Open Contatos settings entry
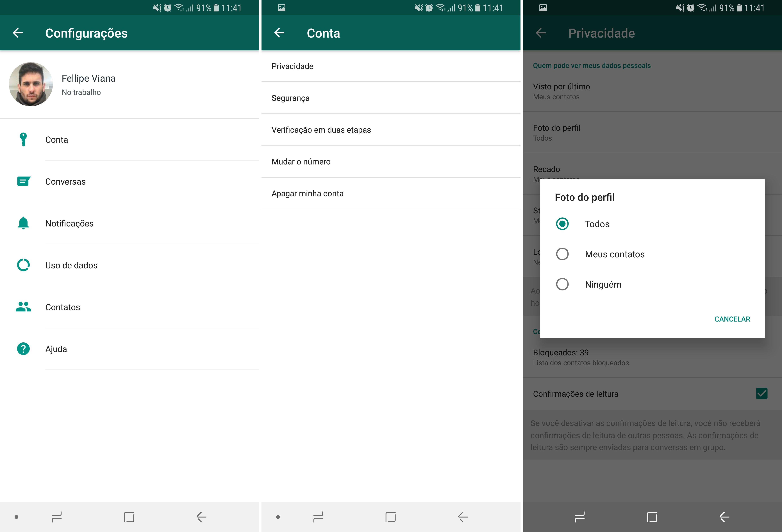This screenshot has width=782, height=532. (129, 307)
